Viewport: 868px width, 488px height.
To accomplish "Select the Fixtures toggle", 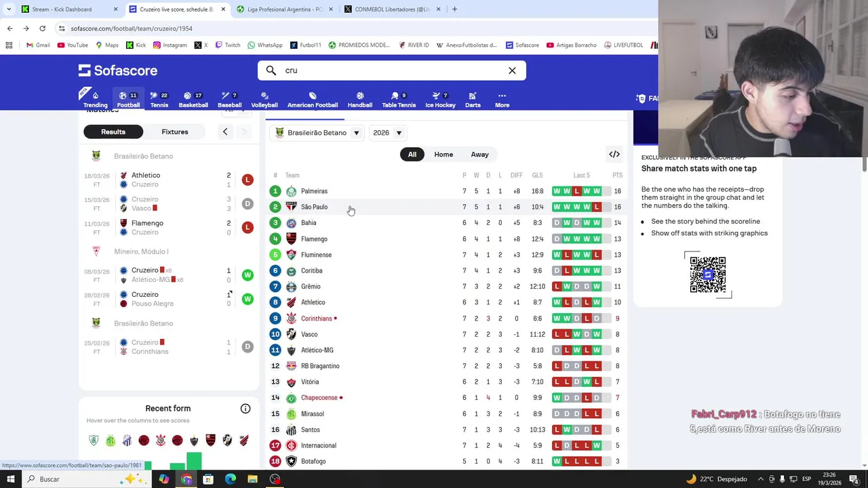I will (175, 132).
